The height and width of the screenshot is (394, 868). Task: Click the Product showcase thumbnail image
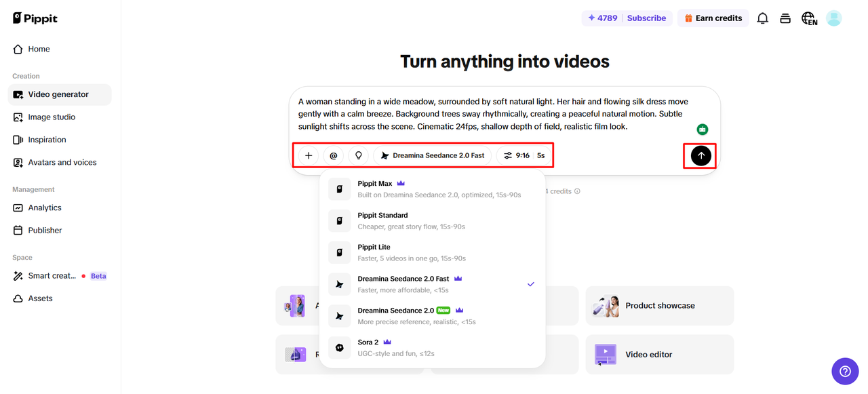coord(606,306)
